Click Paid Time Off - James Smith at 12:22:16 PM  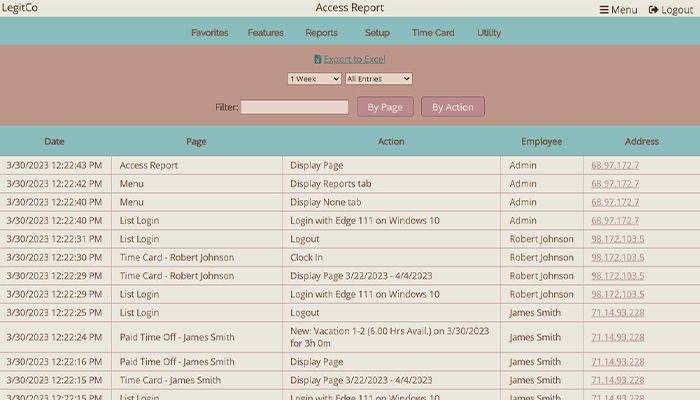(177, 362)
